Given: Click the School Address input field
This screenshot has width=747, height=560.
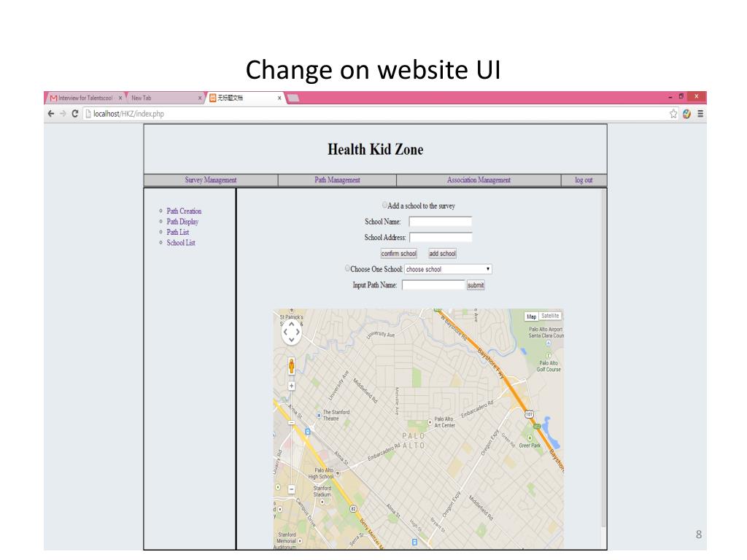Looking at the screenshot, I should [x=441, y=237].
